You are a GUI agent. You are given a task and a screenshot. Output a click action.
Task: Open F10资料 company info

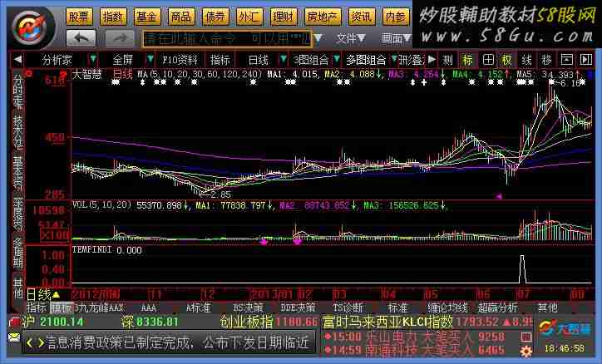180,60
